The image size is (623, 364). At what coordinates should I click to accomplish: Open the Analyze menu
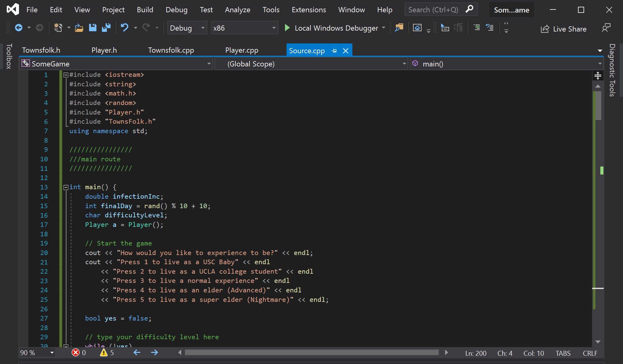pyautogui.click(x=237, y=10)
